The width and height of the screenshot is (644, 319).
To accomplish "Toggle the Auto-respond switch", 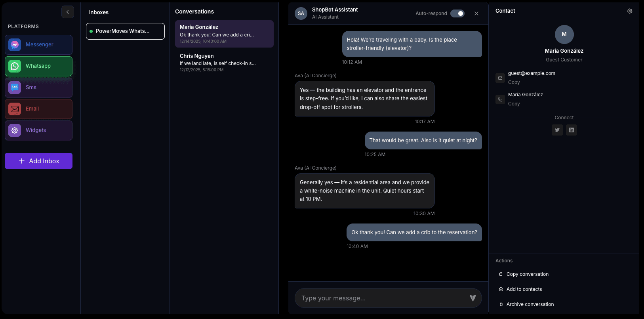I will pos(457,13).
